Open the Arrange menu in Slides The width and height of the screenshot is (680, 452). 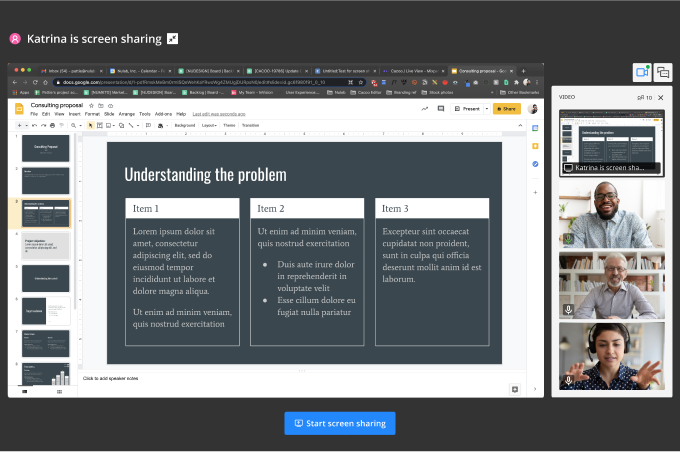(x=127, y=114)
